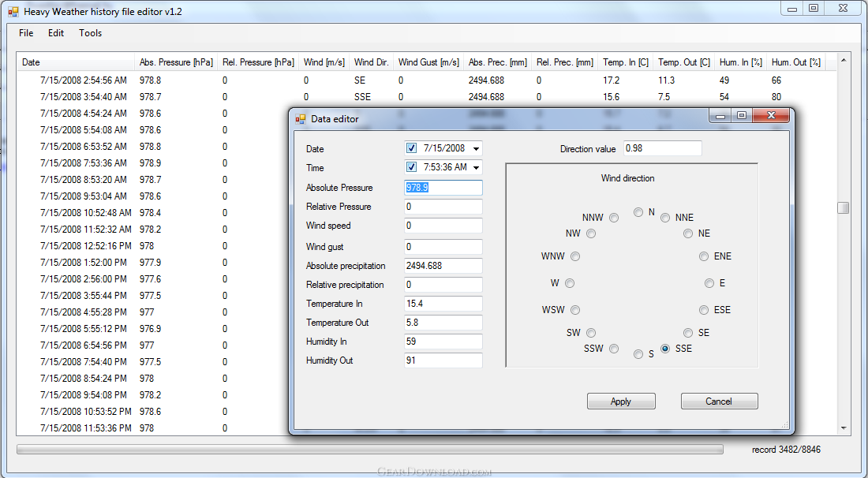Select the N wind direction radio button
This screenshot has height=478, width=868.
click(638, 212)
